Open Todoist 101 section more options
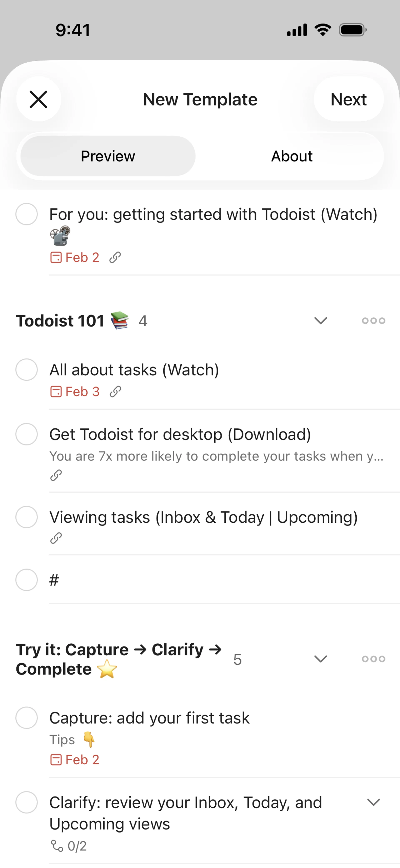This screenshot has height=868, width=400. [x=373, y=321]
